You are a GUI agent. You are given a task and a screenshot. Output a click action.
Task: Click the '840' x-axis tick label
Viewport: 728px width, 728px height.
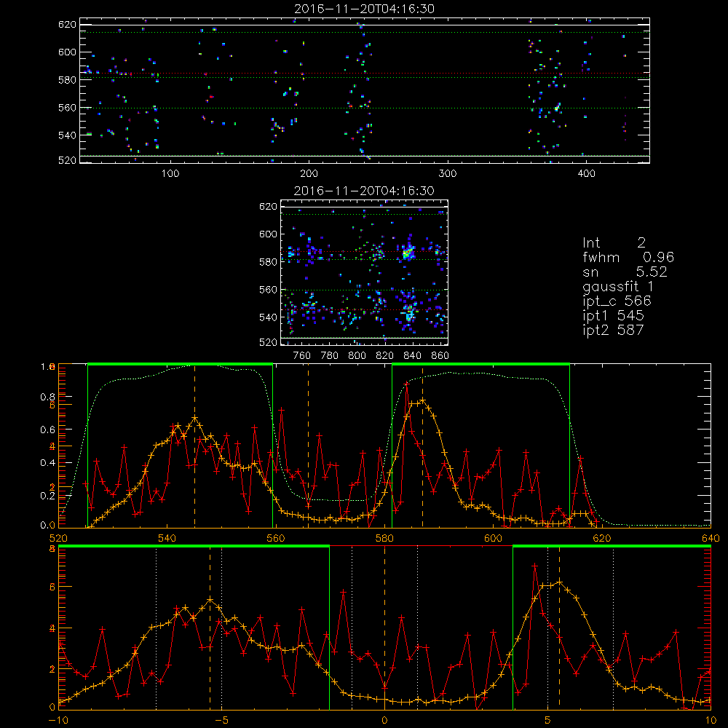(412, 356)
